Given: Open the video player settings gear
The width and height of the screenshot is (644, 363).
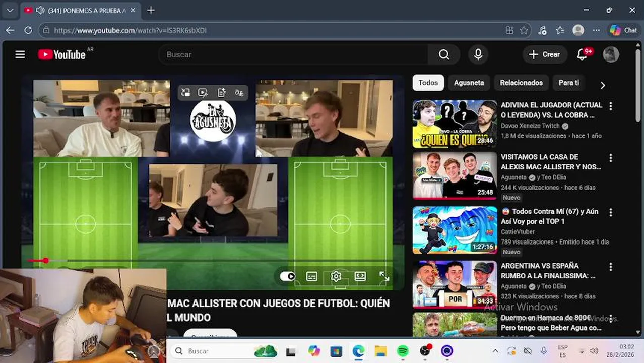Looking at the screenshot, I should [x=336, y=276].
